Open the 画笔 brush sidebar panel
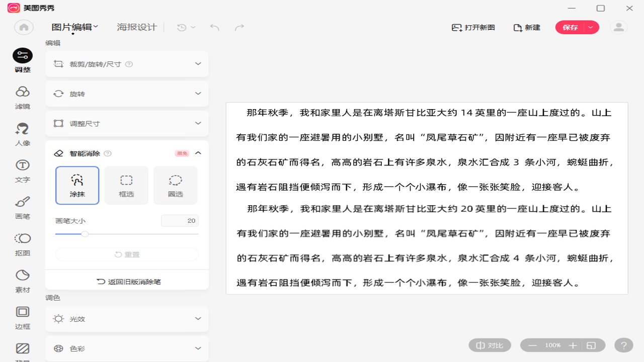Screen dimensions: 644x362 pyautogui.click(x=23, y=208)
